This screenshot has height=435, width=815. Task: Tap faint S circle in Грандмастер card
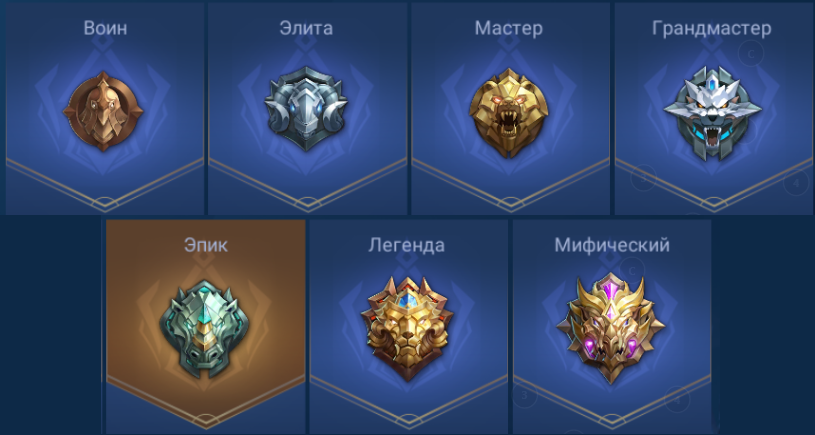643,178
